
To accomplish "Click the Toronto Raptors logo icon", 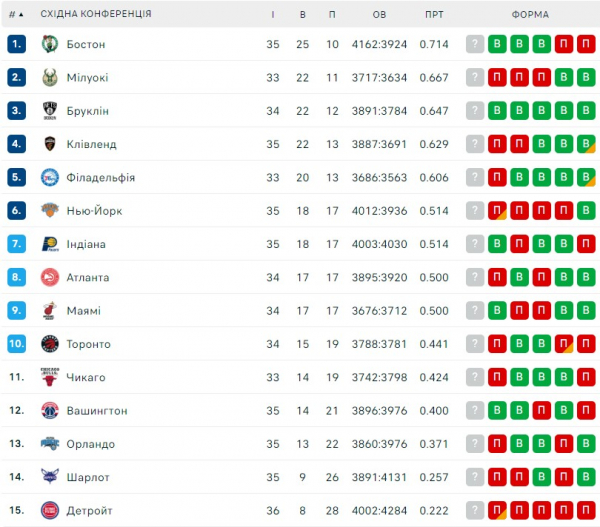I will click(50, 344).
